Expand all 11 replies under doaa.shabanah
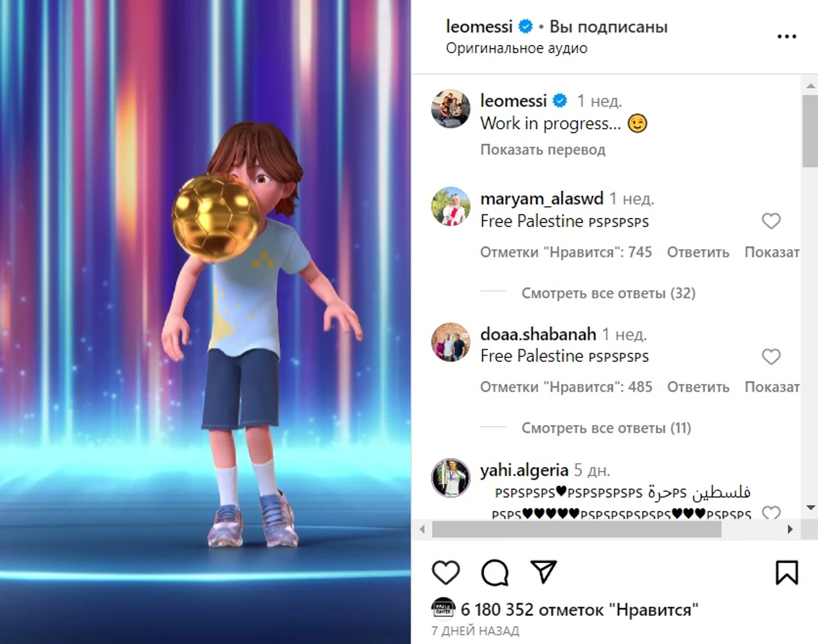The width and height of the screenshot is (818, 644). (606, 428)
